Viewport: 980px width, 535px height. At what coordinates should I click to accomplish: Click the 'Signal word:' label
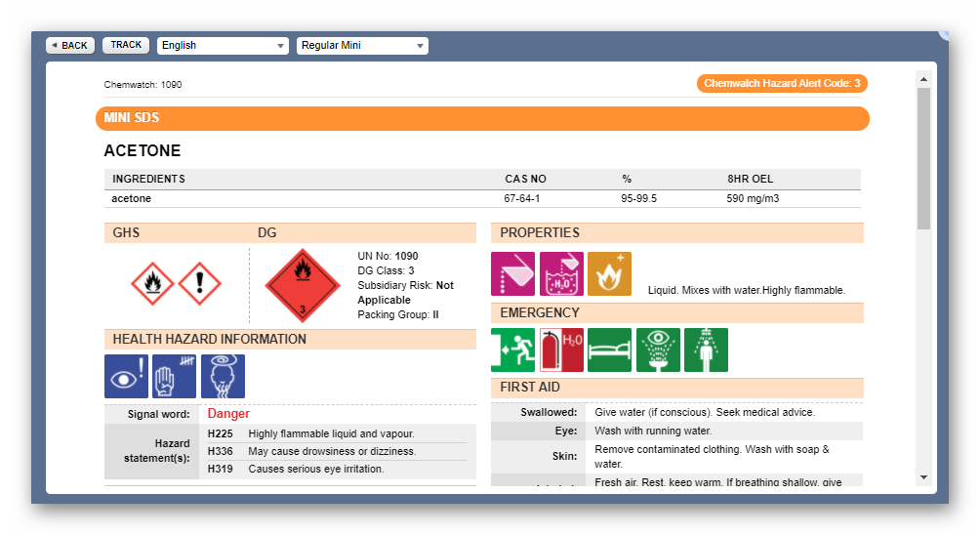[x=159, y=414]
